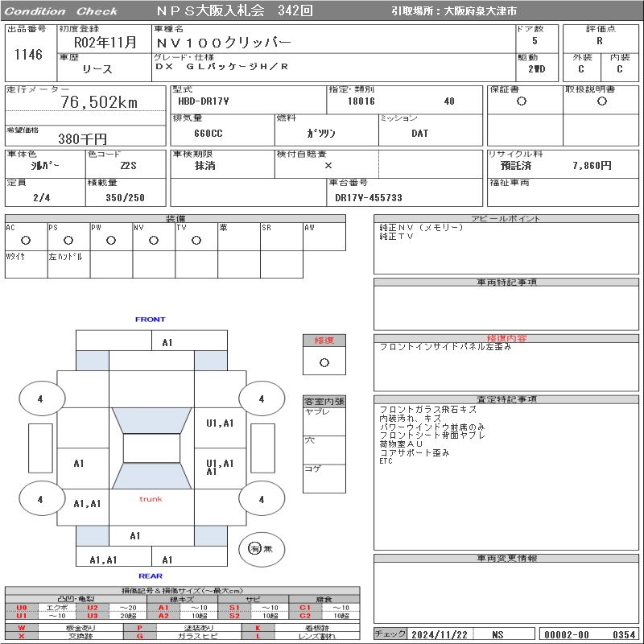Image resolution: width=644 pixels, height=644 pixels.
Task: Select the "REAR" diagram label
Action: [151, 576]
